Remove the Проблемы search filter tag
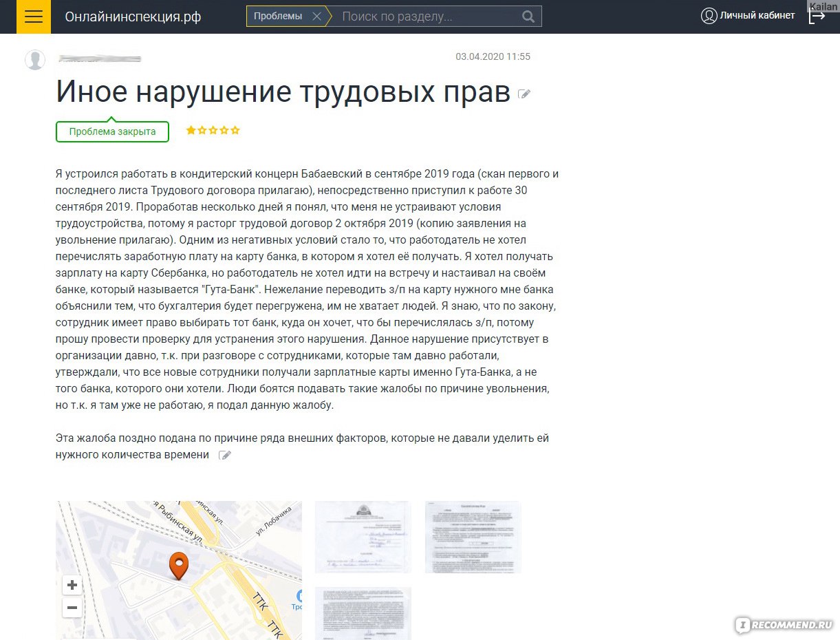The image size is (840, 640). click(x=316, y=17)
